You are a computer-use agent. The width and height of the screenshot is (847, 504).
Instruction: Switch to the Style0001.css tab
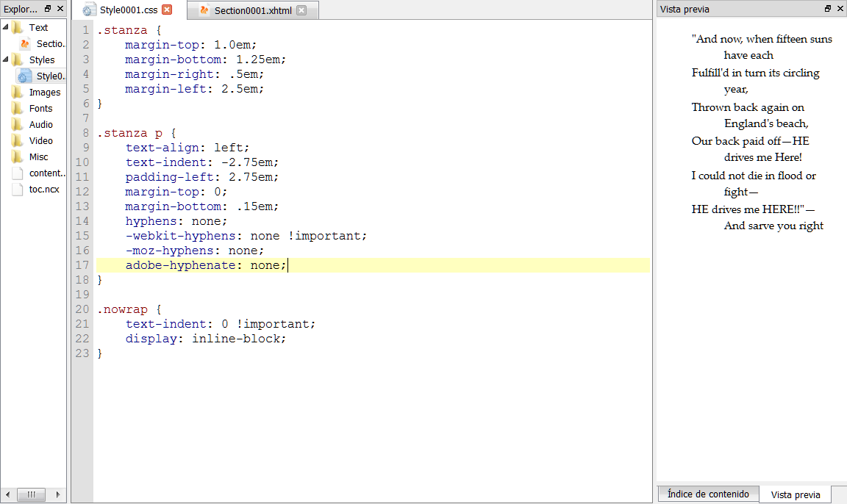point(129,10)
